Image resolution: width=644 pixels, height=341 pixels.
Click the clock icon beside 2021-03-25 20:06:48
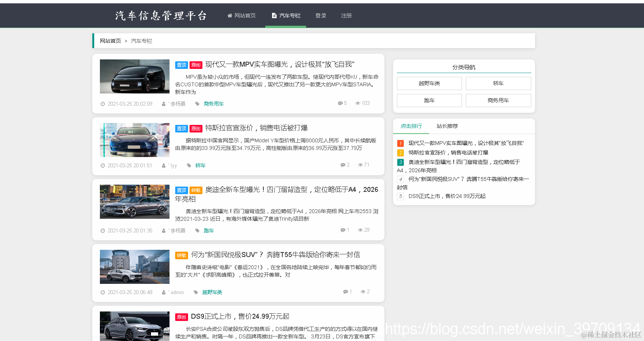[x=103, y=292]
